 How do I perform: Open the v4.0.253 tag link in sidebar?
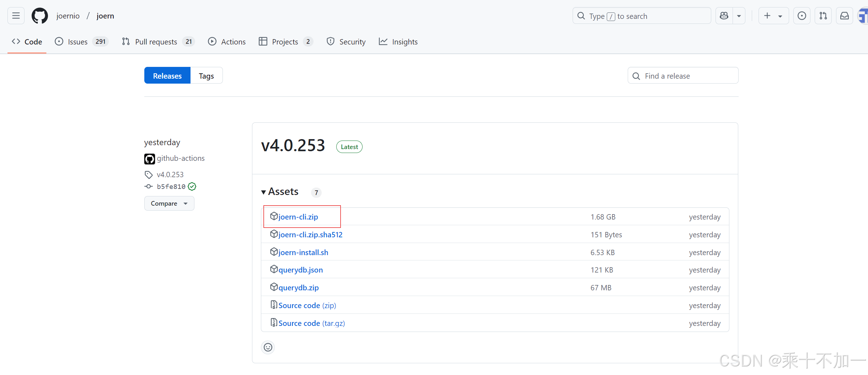pos(170,175)
